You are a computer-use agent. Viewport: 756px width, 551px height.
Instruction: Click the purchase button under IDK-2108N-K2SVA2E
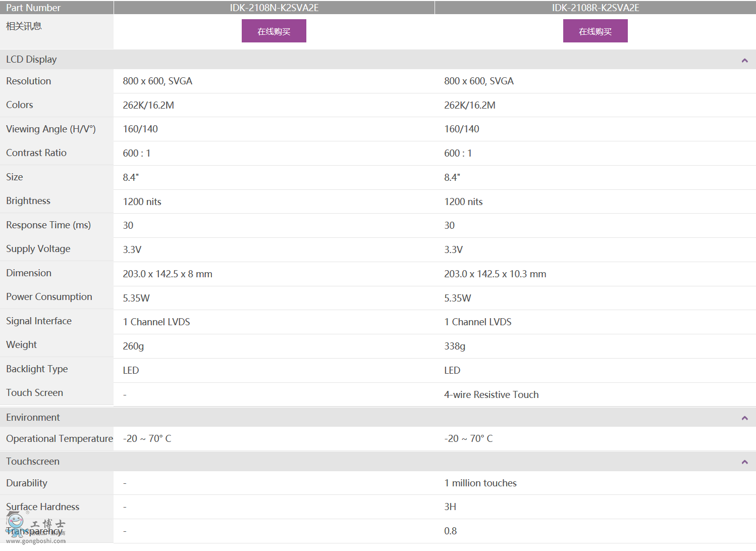coord(274,31)
